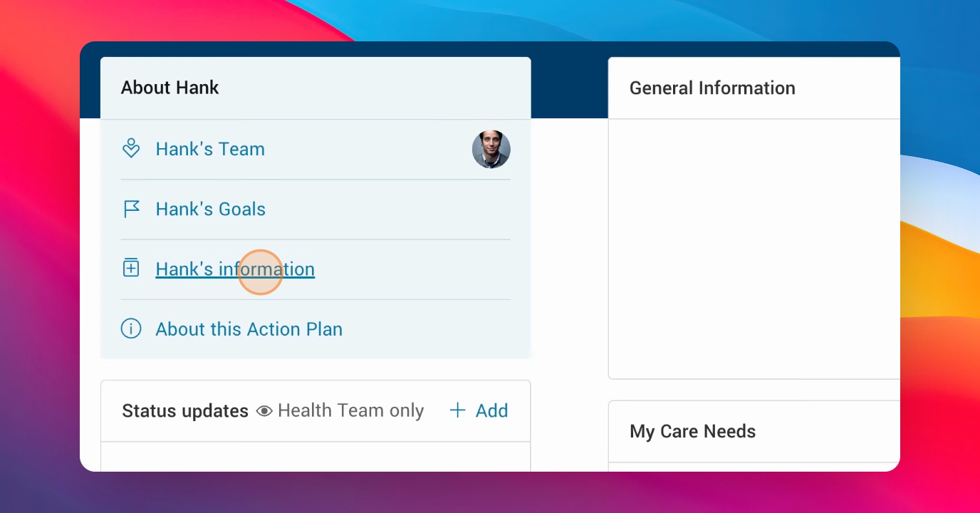Click the eye visibility icon in Status updates
The width and height of the screenshot is (980, 513).
click(x=264, y=411)
